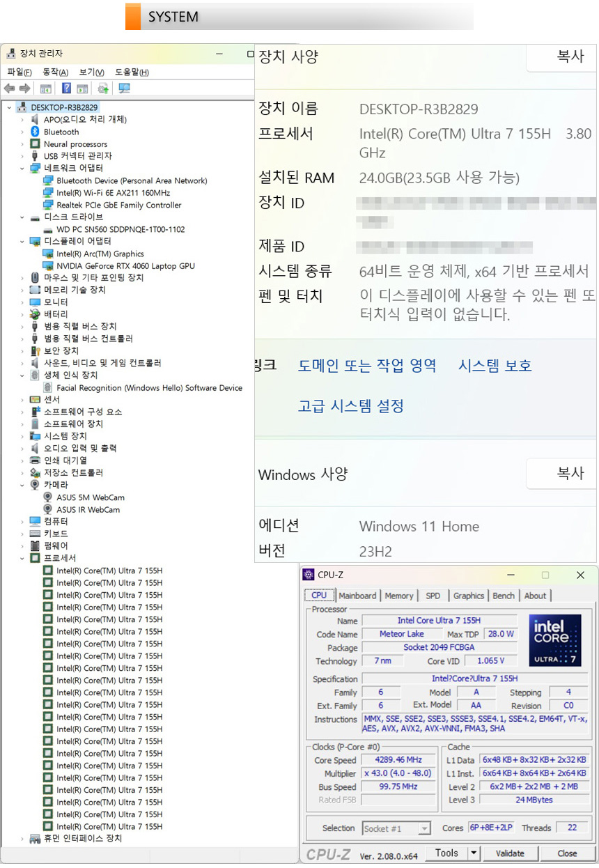Click the Intel Wi-Fi 6E AX211 adapter icon

pyautogui.click(x=48, y=193)
